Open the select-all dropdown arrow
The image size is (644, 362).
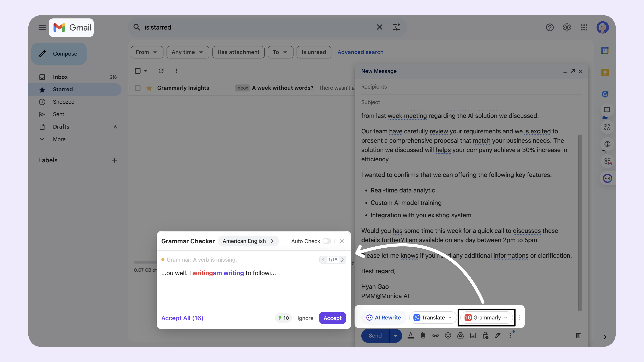tap(146, 71)
